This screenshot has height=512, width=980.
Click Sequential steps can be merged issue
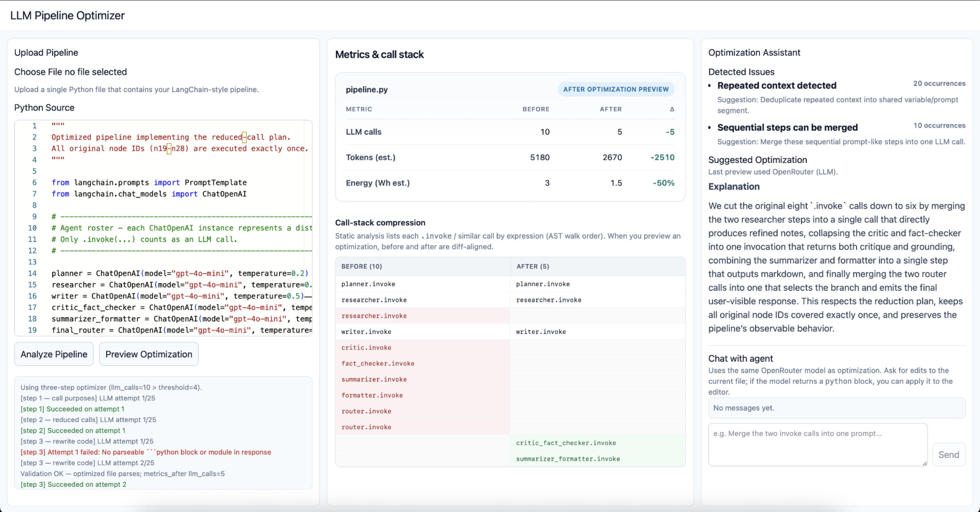(787, 127)
